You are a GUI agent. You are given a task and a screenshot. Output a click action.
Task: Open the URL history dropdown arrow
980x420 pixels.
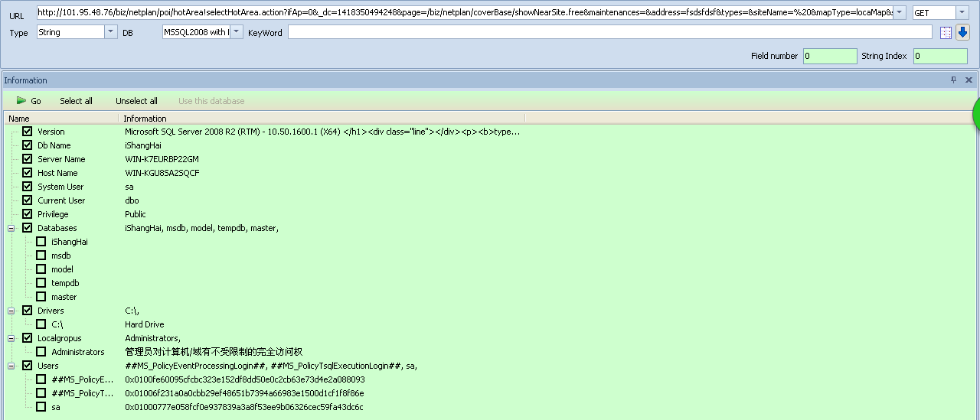(900, 13)
